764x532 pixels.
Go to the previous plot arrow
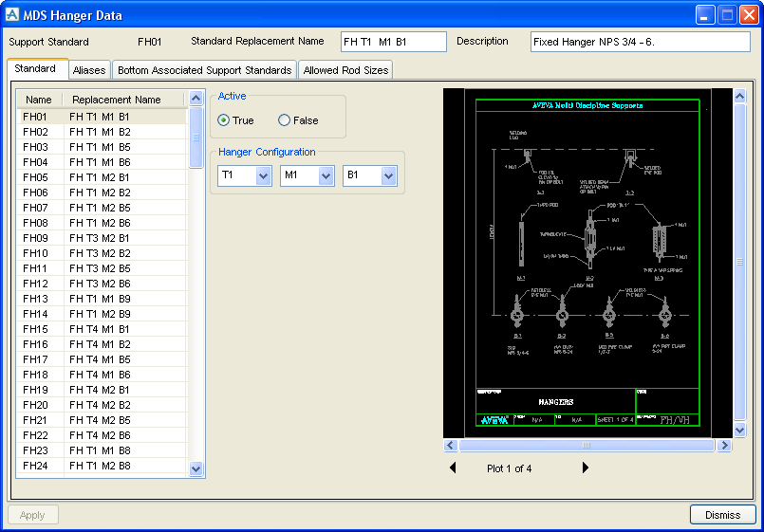(x=453, y=468)
